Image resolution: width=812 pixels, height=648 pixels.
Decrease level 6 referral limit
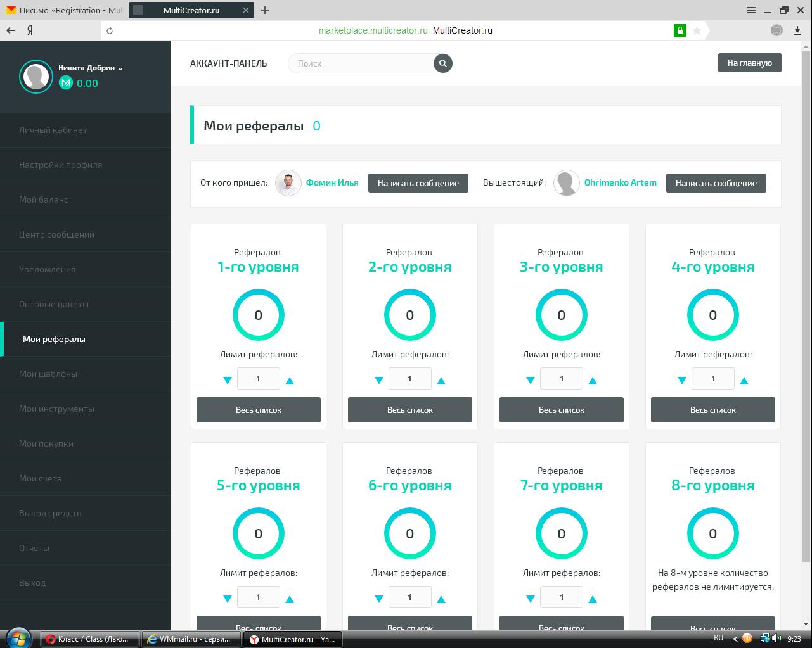click(x=379, y=599)
